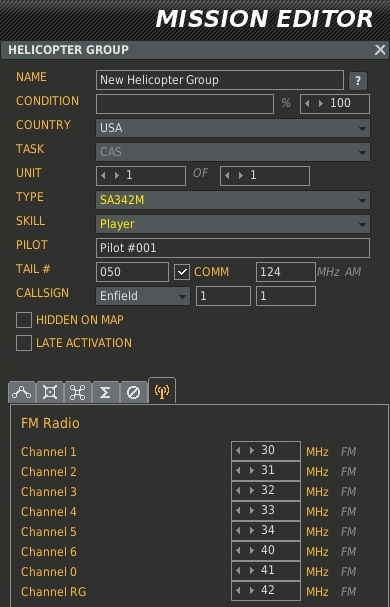Decrease Channel 6 frequency
The height and width of the screenshot is (607, 390).
(238, 550)
